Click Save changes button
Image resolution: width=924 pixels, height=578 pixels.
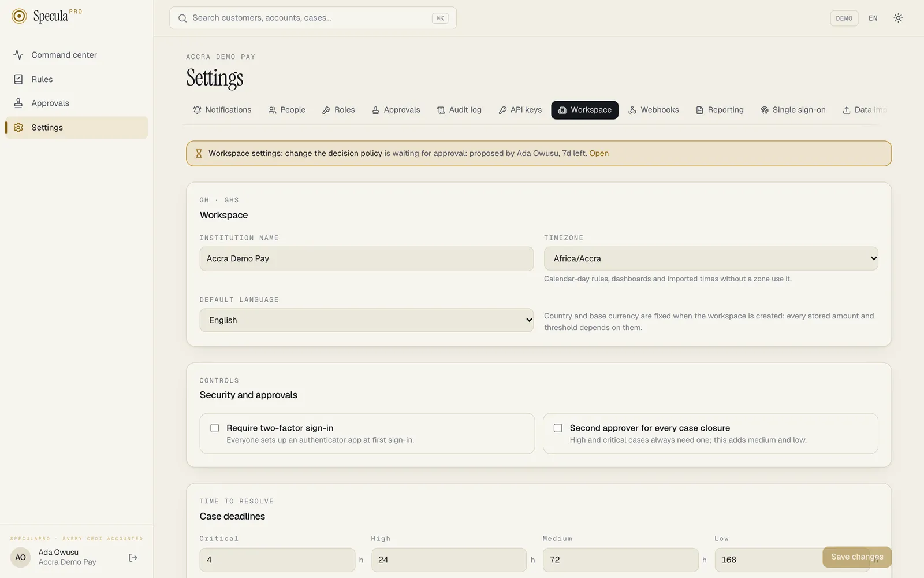coord(857,557)
